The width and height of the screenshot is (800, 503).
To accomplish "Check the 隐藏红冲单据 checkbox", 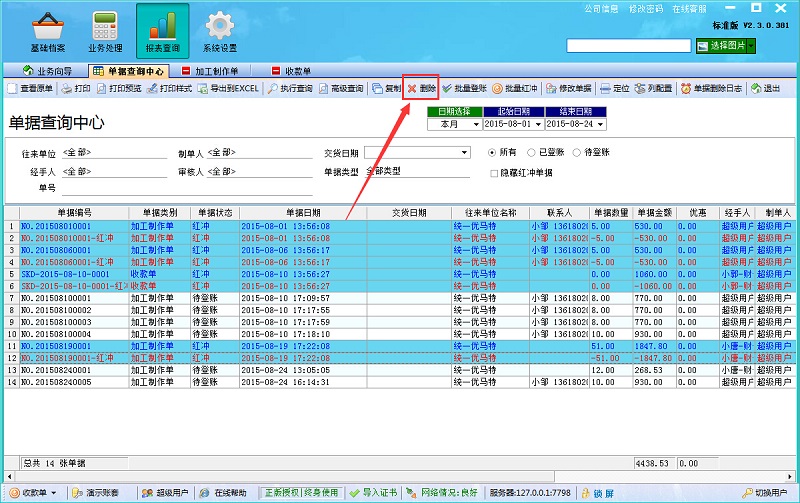I will [493, 173].
